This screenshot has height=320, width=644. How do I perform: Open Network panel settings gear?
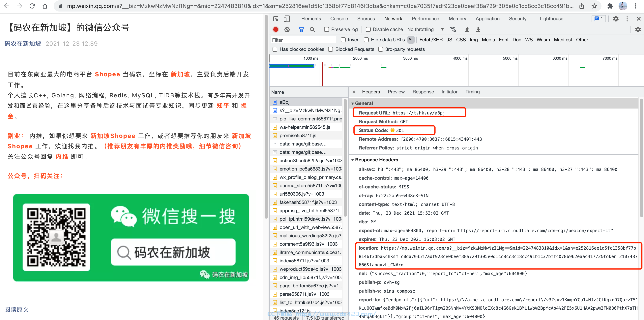(638, 30)
